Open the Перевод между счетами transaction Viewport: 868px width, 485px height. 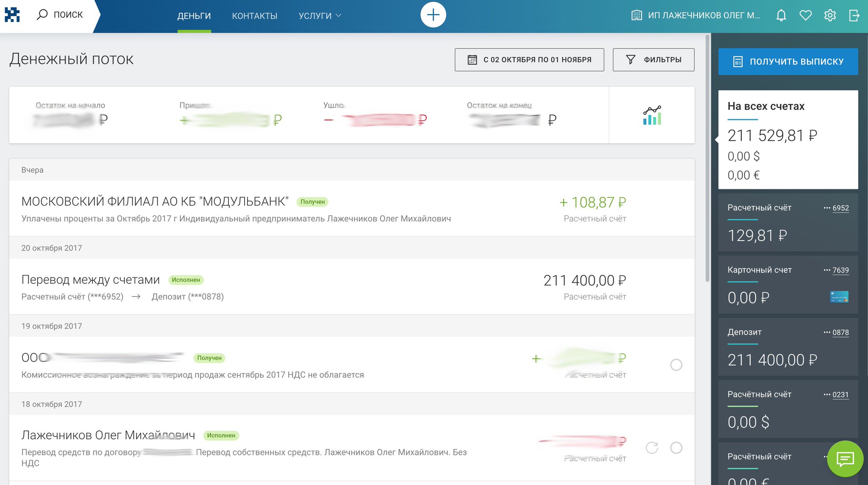(352, 287)
